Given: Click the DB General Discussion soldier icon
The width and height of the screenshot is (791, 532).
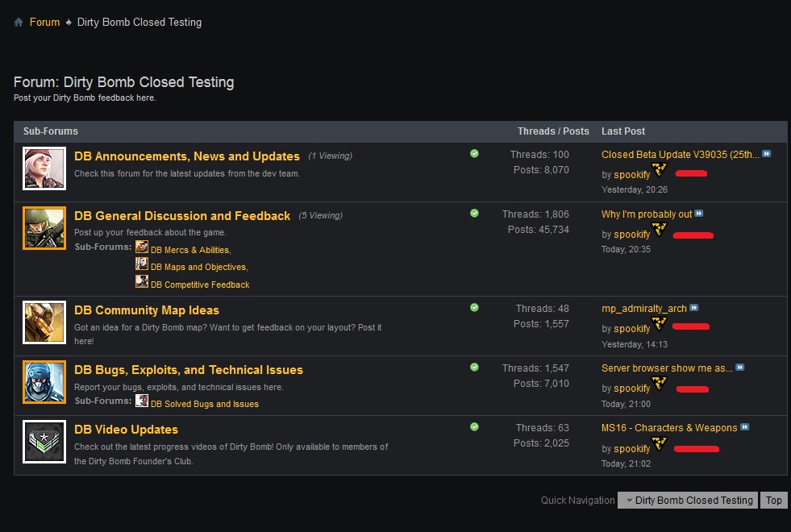Looking at the screenshot, I should click(44, 228).
